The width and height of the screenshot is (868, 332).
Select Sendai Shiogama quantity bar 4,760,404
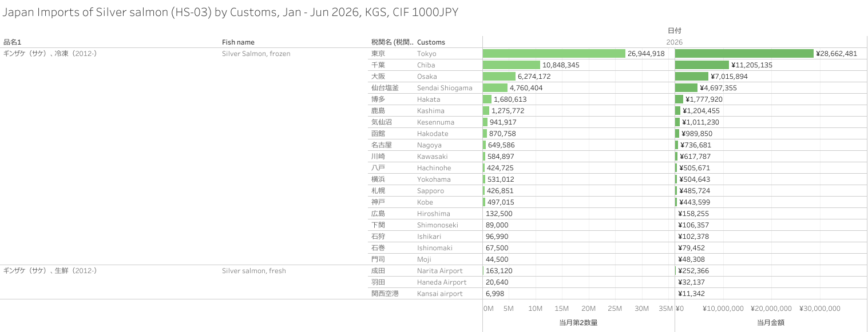(495, 88)
